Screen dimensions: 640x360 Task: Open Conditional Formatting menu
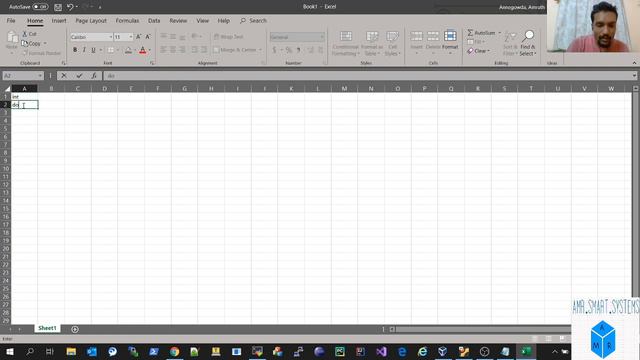(346, 43)
